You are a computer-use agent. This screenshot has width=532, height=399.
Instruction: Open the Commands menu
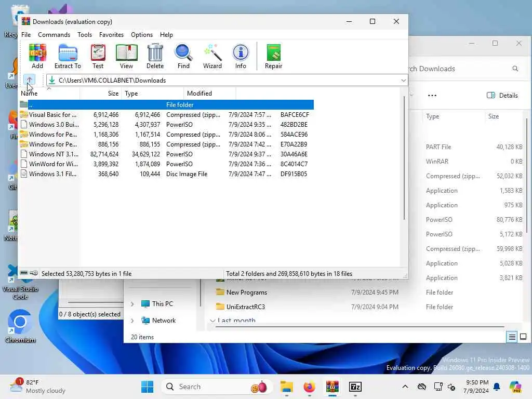coord(54,35)
